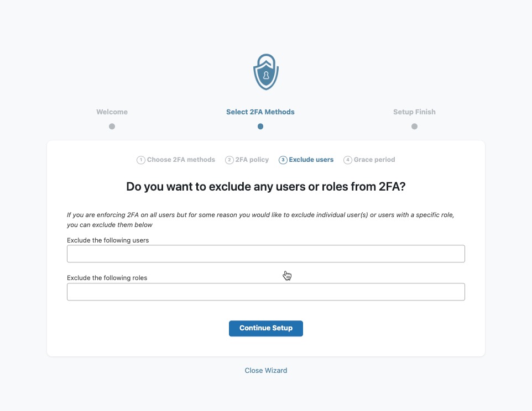This screenshot has height=411, width=532.
Task: Jump to the Setup Finish step
Action: click(x=414, y=112)
